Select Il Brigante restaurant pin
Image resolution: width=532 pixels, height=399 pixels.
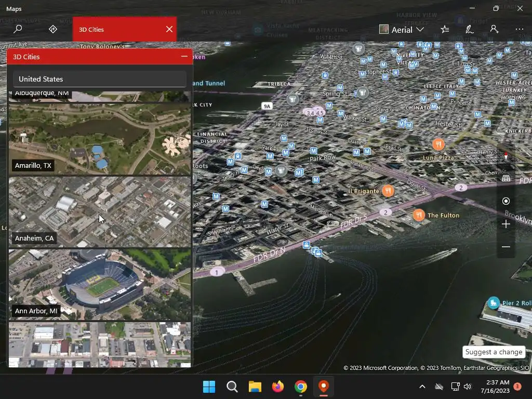pyautogui.click(x=388, y=191)
